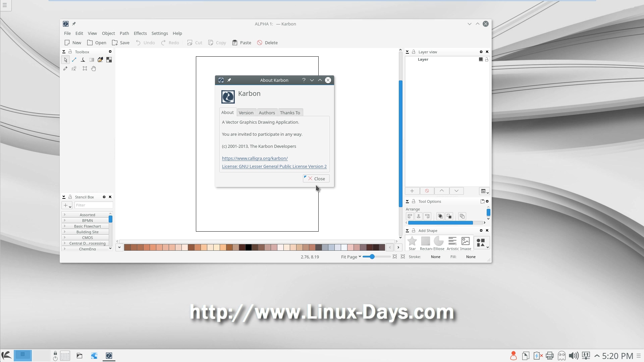Click the Save toolbar button
Screen dimensions: 644x362
(121, 43)
